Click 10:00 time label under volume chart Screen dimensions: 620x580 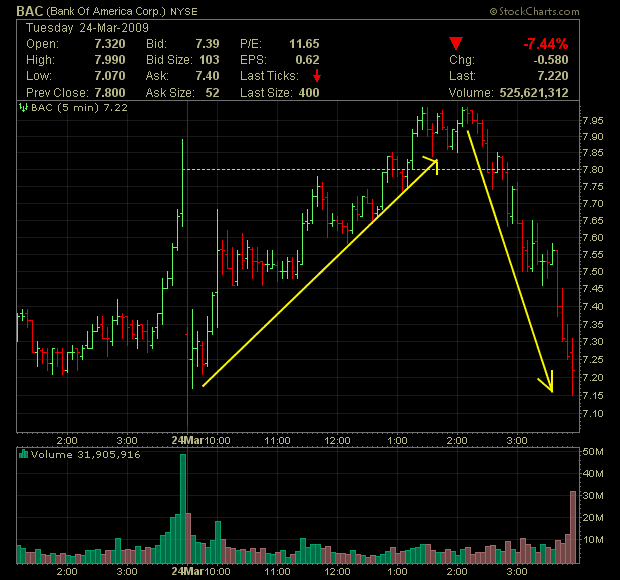[217, 572]
